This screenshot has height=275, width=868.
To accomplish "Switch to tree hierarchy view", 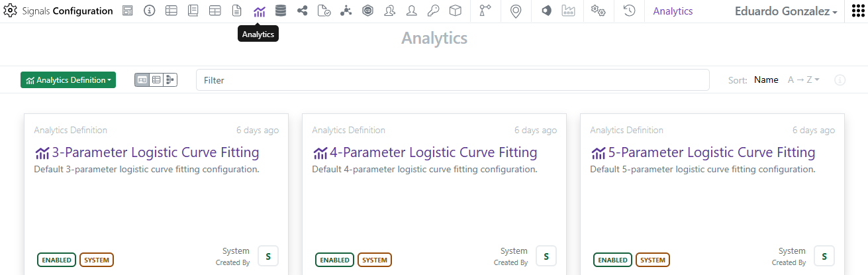I will (170, 80).
